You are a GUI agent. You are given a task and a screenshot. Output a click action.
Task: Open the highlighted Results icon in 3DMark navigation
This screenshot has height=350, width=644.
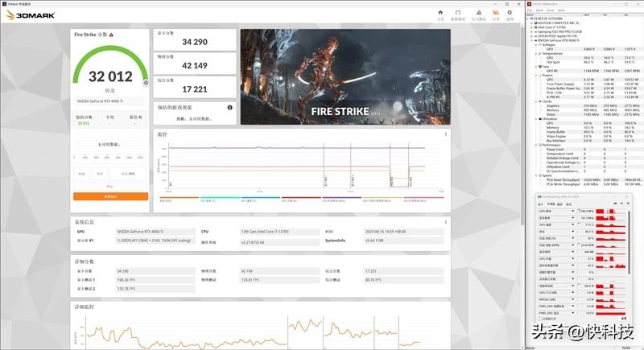pyautogui.click(x=496, y=13)
